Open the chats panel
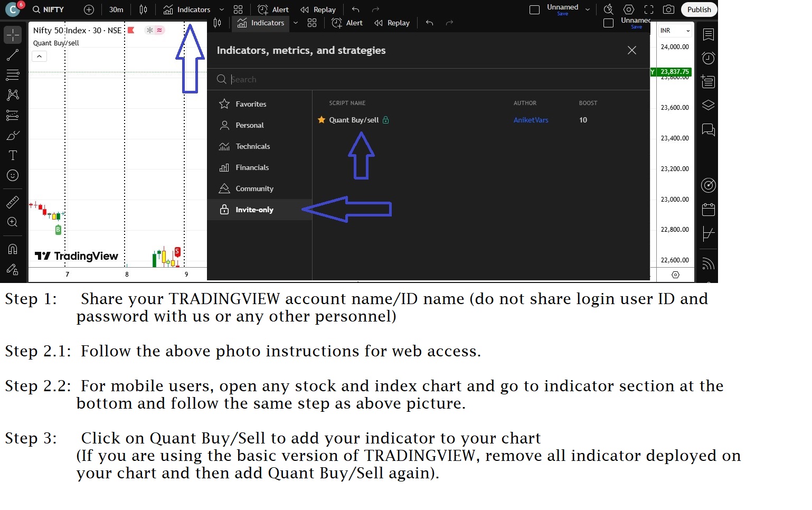 pyautogui.click(x=709, y=129)
